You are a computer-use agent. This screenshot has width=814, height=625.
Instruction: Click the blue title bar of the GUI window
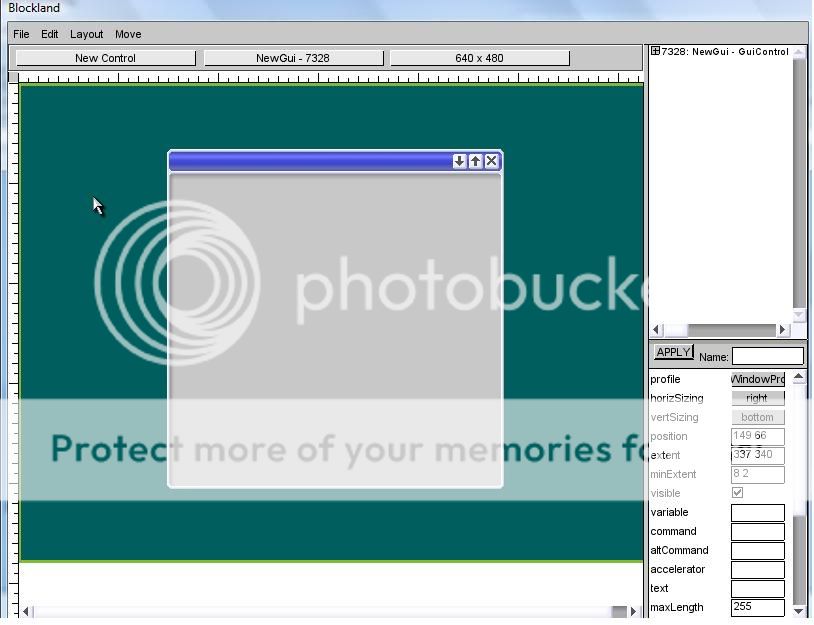coord(310,161)
